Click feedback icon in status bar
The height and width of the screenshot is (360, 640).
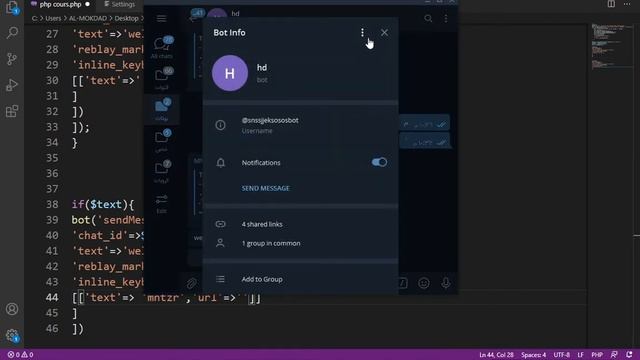click(x=614, y=355)
